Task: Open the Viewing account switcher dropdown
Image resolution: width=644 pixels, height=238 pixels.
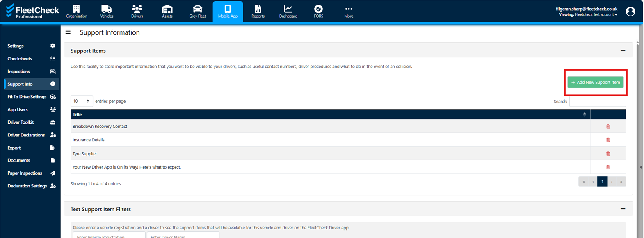Action: coord(588,15)
